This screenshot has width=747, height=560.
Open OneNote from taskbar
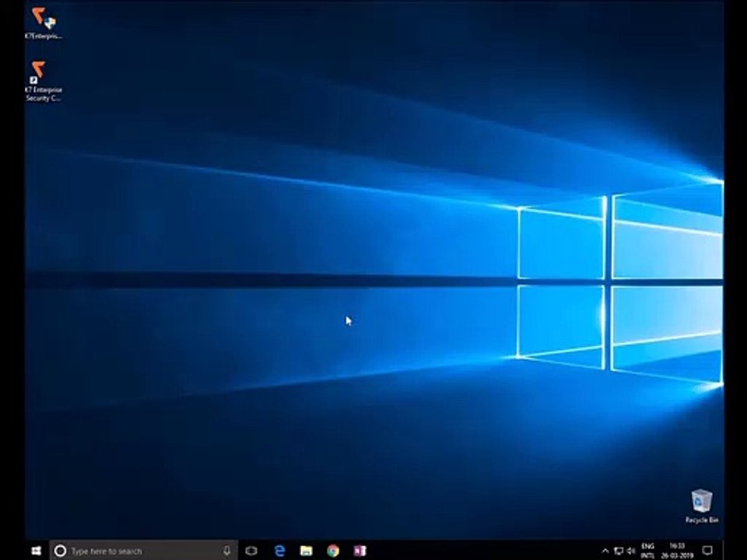[359, 551]
